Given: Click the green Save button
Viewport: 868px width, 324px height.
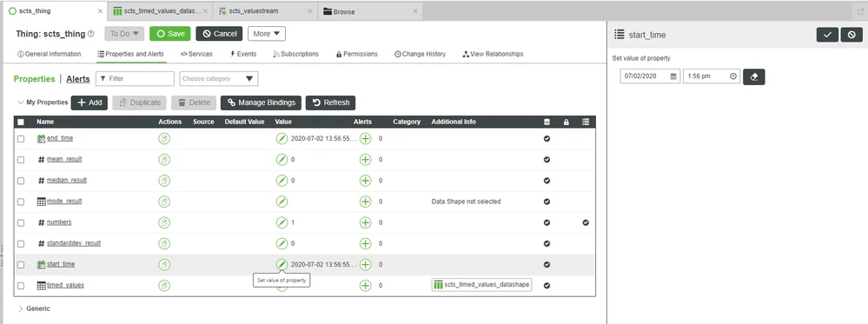Looking at the screenshot, I should pos(170,34).
